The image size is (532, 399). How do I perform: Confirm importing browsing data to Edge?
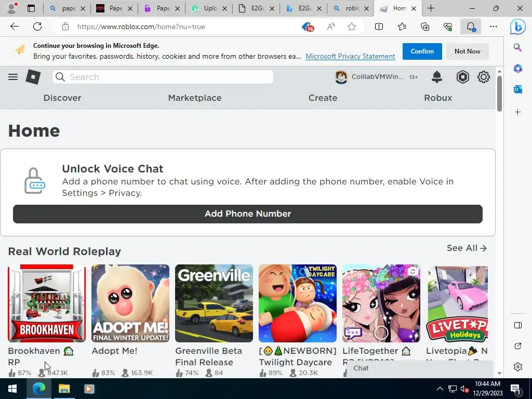tap(422, 51)
